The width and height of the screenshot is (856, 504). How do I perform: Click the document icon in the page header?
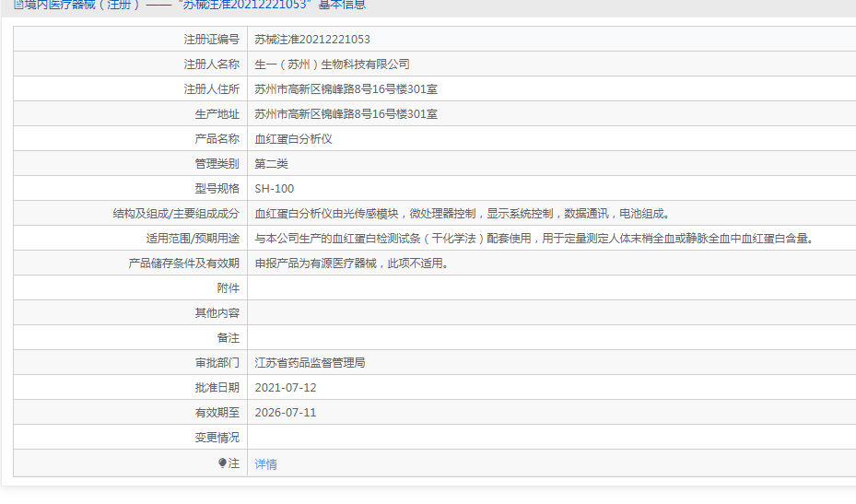coord(18,5)
